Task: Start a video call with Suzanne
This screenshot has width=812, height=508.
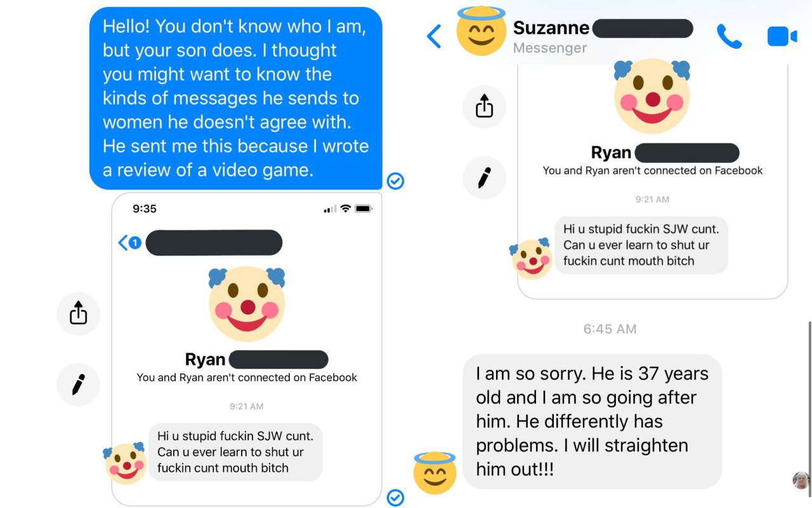Action: (x=782, y=36)
